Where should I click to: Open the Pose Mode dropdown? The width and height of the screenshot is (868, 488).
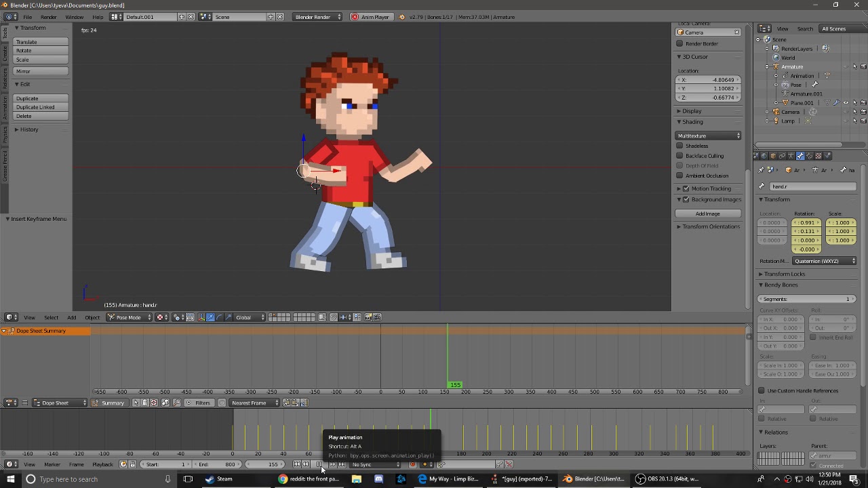pos(129,317)
